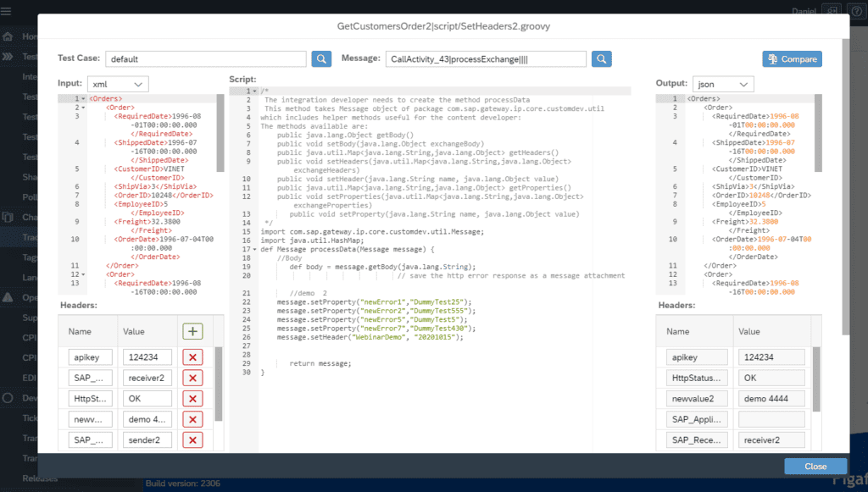
Task: Click Freight 32.3800 line in output
Action: coord(745,222)
